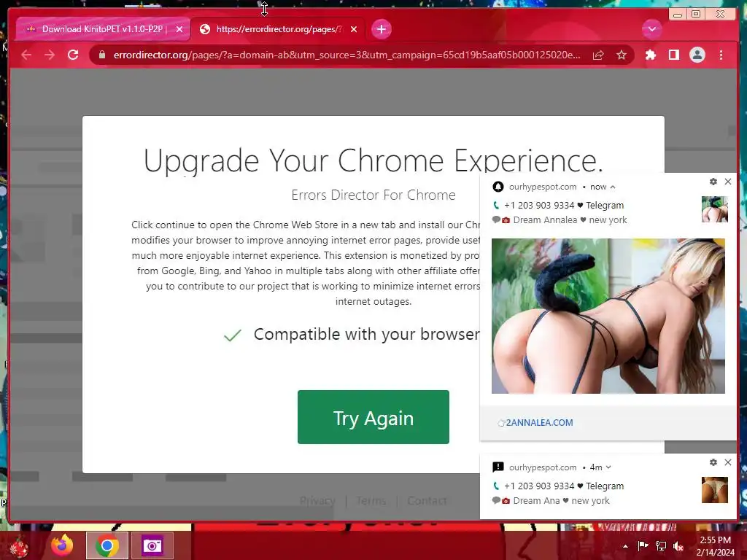
Task: Open the purple camera app in the taskbar
Action: click(152, 545)
